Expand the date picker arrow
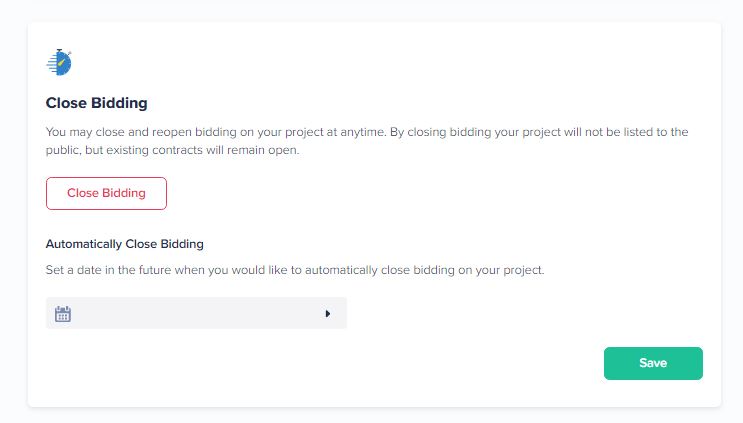 click(327, 314)
